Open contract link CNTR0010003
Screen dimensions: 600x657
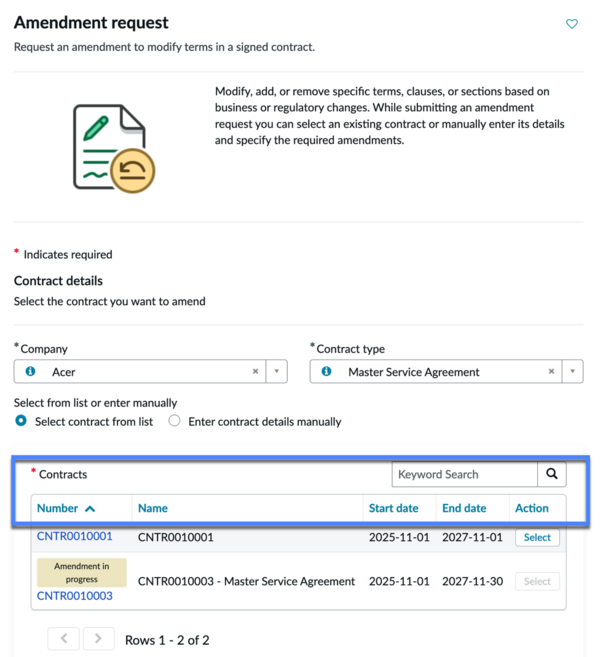75,595
